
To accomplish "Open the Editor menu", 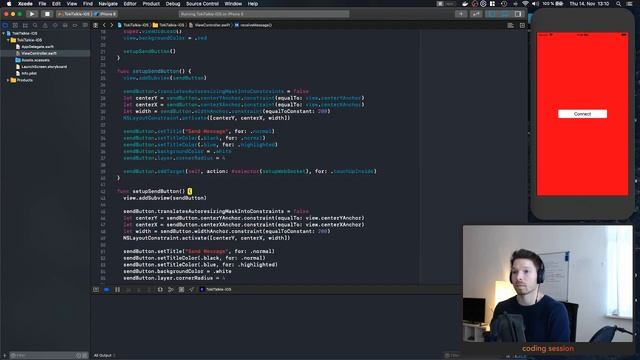I will click(130, 4).
